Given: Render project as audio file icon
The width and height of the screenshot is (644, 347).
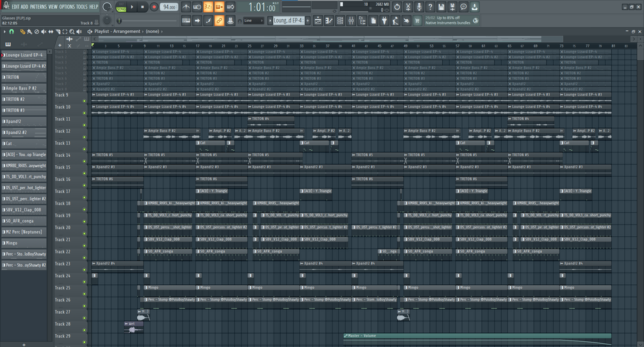Looking at the screenshot, I should (452, 7).
